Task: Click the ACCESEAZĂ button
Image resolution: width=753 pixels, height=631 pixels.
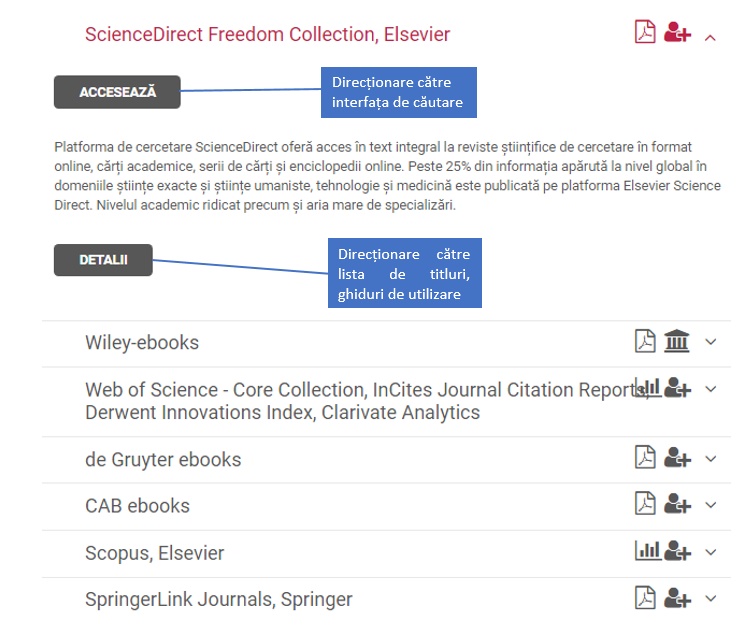Action: coord(117,92)
